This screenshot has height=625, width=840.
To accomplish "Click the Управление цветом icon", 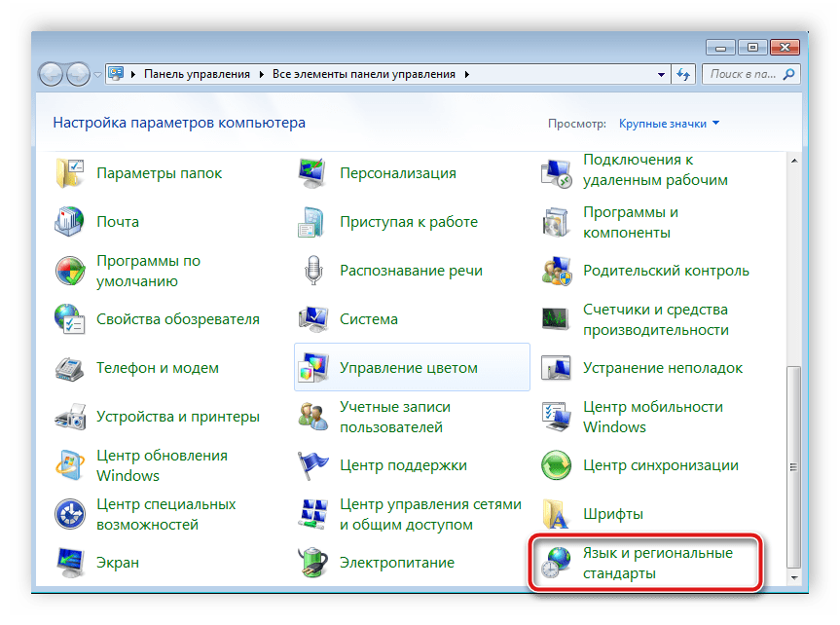I will [x=313, y=368].
